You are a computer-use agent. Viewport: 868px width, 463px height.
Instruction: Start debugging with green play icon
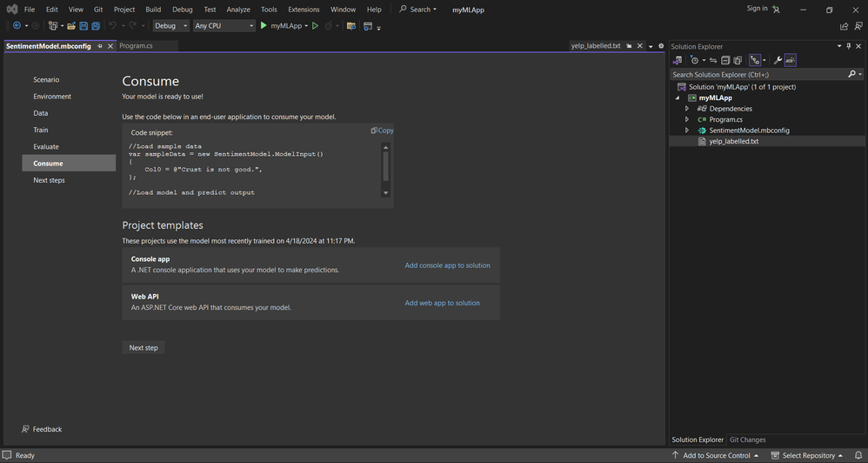[x=264, y=25]
